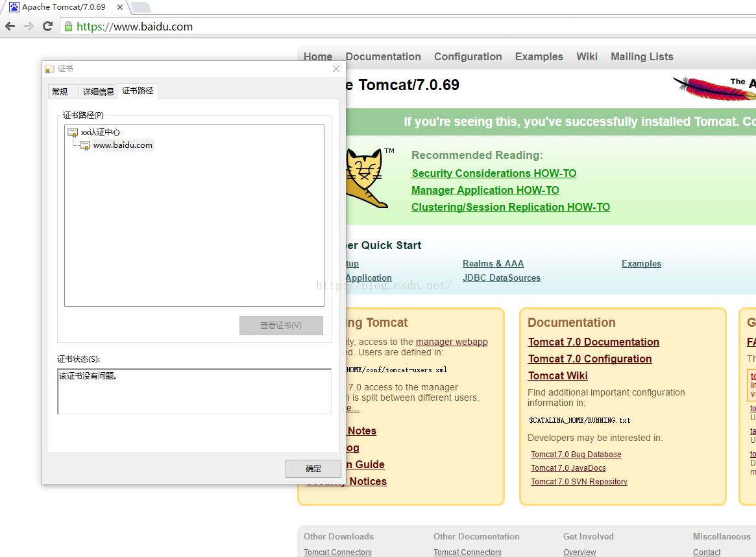756x557 pixels.
Task: Open the Mailing Lists nav item
Action: pos(642,57)
